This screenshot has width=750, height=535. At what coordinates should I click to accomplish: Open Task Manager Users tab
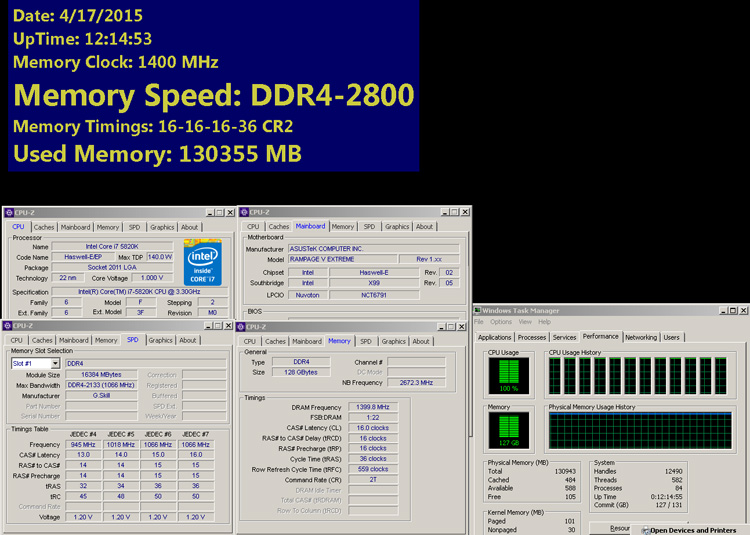pyautogui.click(x=672, y=337)
